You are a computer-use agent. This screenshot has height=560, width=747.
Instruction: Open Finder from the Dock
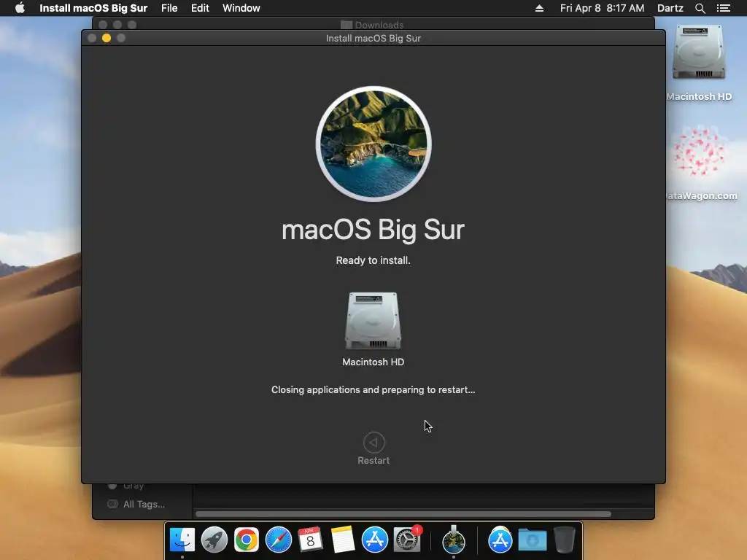coord(182,540)
